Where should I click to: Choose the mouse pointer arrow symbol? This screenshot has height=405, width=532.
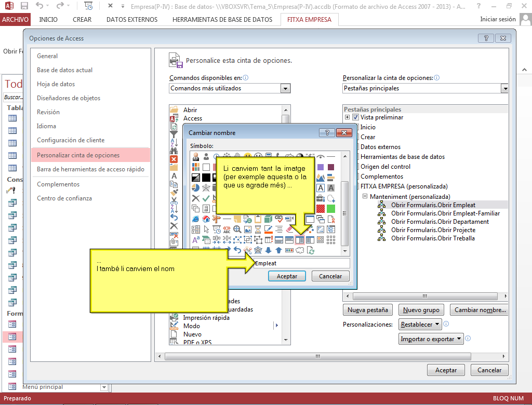coord(206,230)
